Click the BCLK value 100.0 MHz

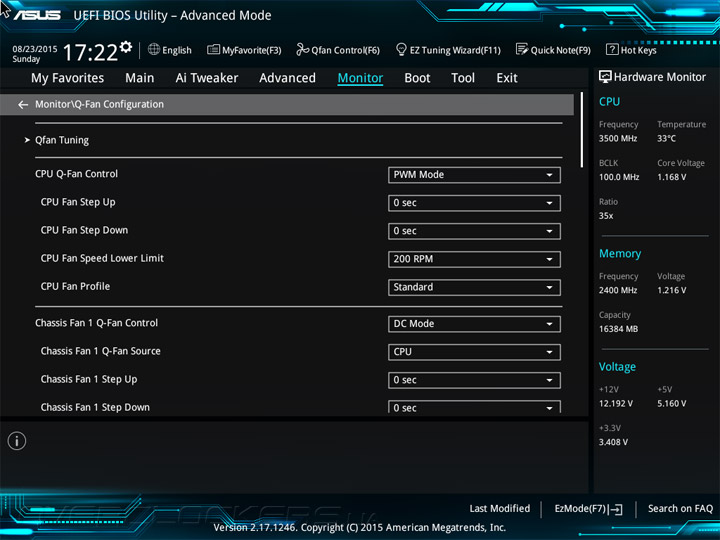pyautogui.click(x=619, y=177)
